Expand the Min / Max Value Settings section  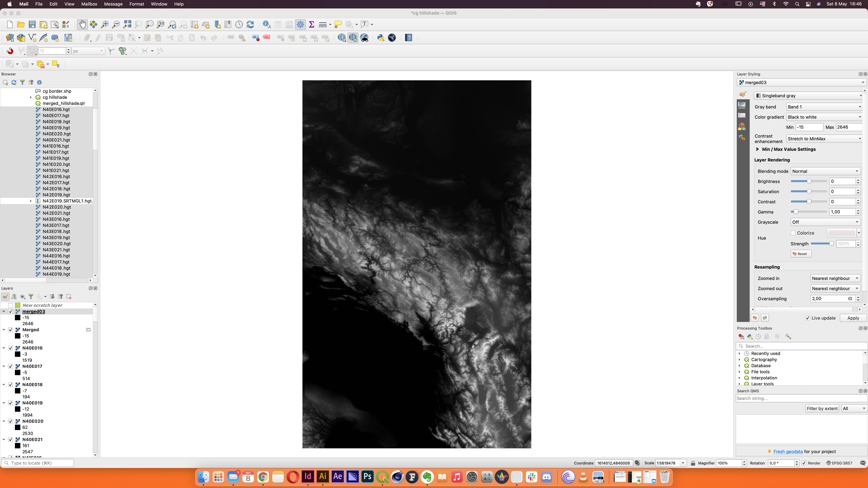coord(757,149)
